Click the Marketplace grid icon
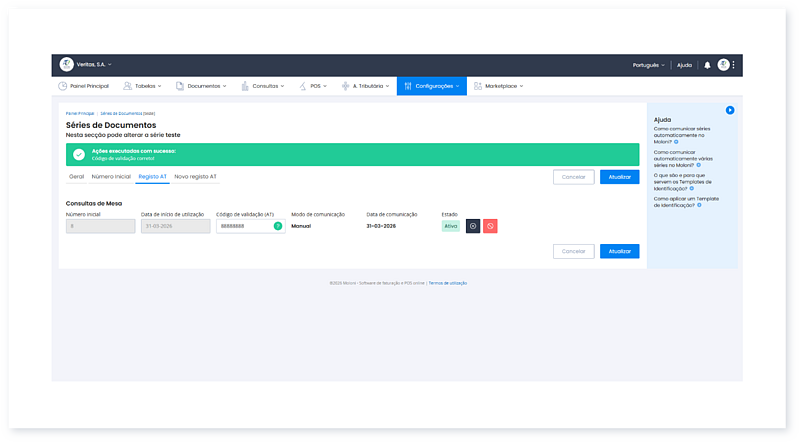The height and width of the screenshot is (442, 800). (478, 86)
